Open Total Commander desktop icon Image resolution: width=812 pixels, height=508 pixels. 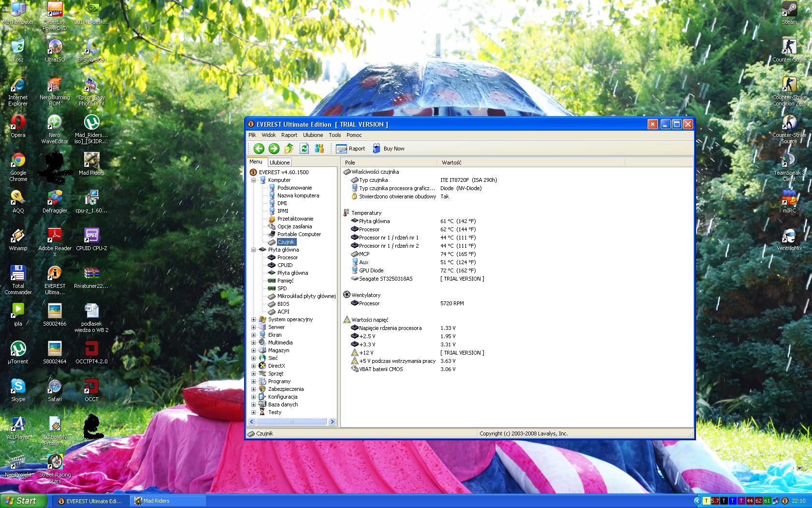point(18,280)
